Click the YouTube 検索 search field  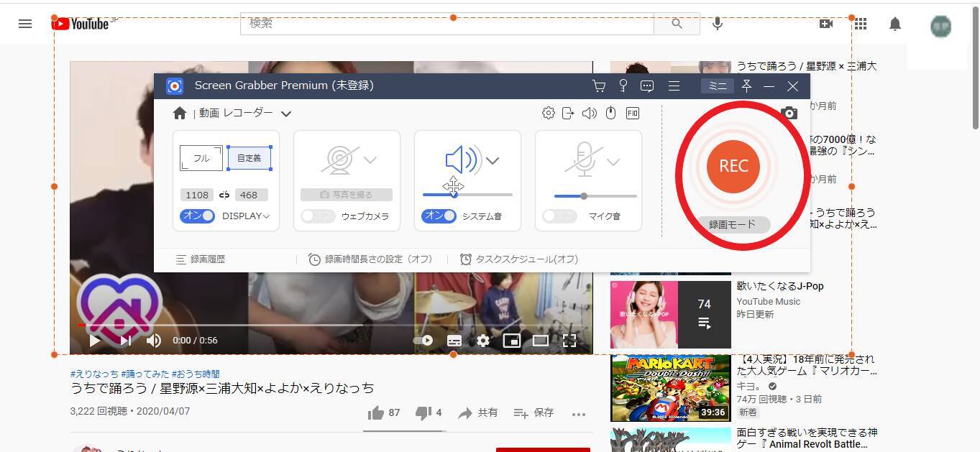[446, 24]
